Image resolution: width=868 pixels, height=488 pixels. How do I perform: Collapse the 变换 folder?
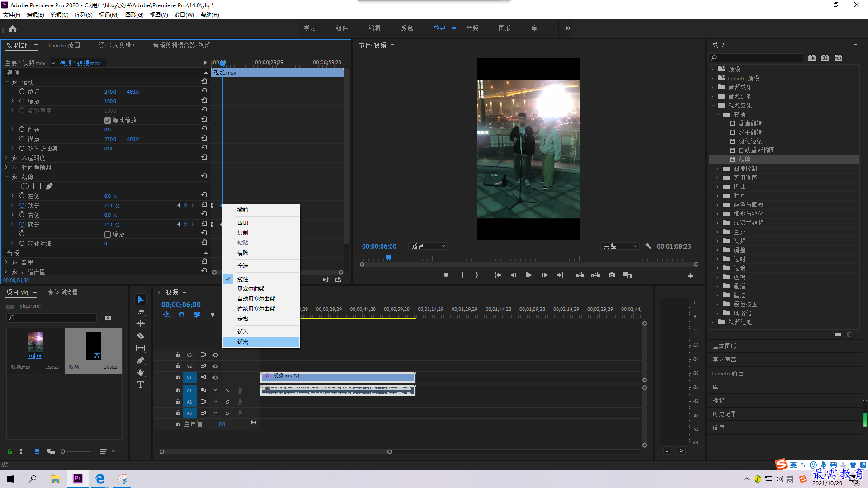pyautogui.click(x=718, y=114)
